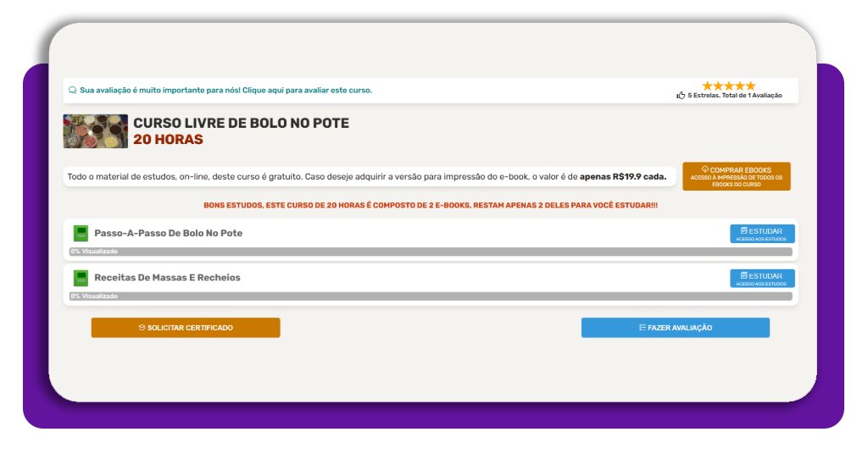The width and height of the screenshot is (868, 454).
Task: Click the Comprar Ebooks button
Action: [x=737, y=176]
